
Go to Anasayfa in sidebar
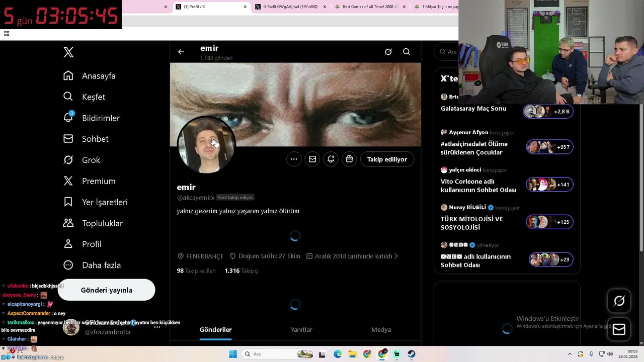(x=90, y=76)
